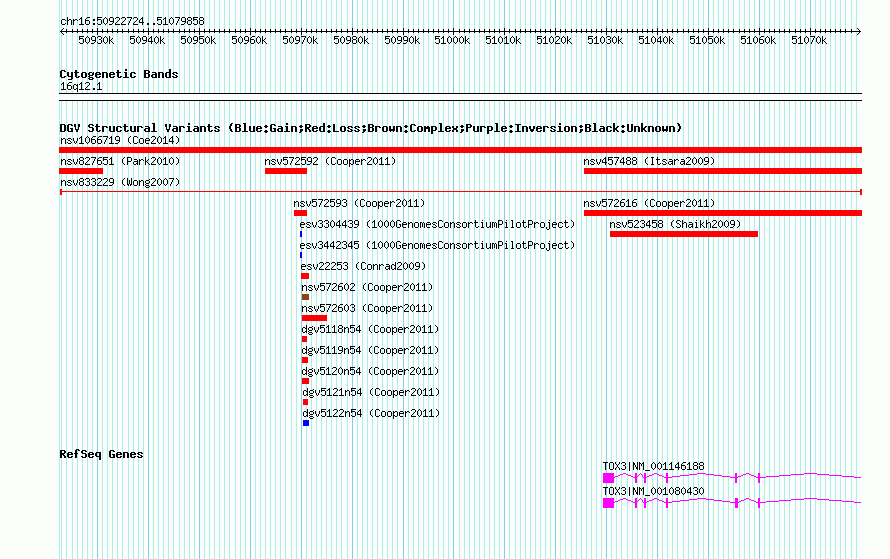The height and width of the screenshot is (559, 890).
Task: Click the 51030k ruler tick label
Action: point(604,40)
